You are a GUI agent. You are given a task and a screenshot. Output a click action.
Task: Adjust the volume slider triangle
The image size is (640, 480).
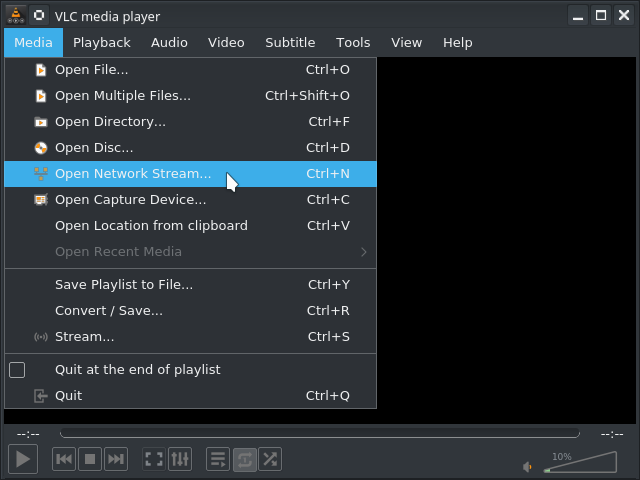coord(580,462)
